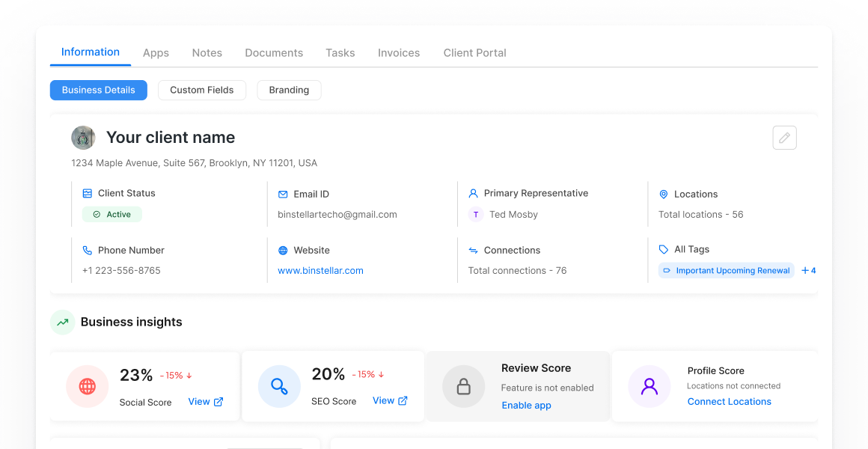Click the address 1234 Maple Avenue text

click(x=195, y=163)
